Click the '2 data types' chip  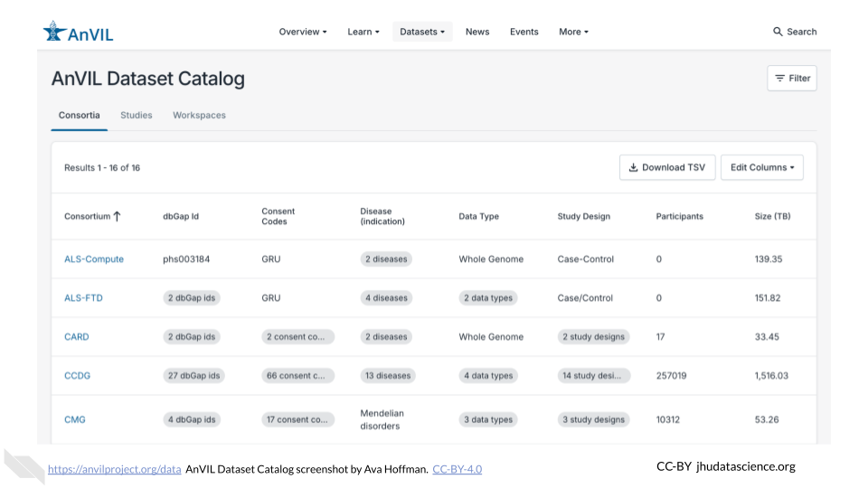[488, 297]
